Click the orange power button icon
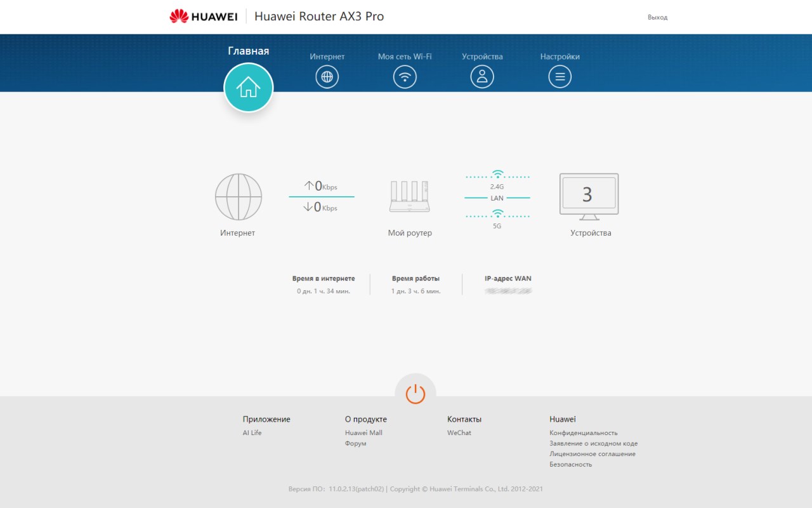 click(x=416, y=394)
